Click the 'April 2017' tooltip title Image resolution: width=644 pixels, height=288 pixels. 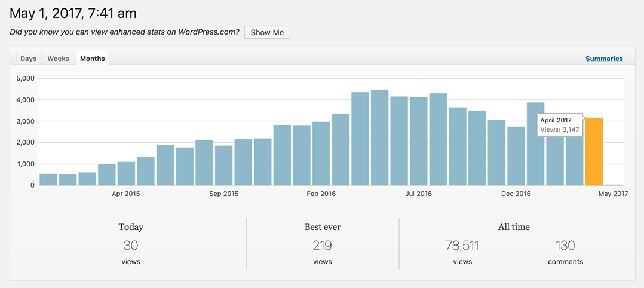[556, 120]
